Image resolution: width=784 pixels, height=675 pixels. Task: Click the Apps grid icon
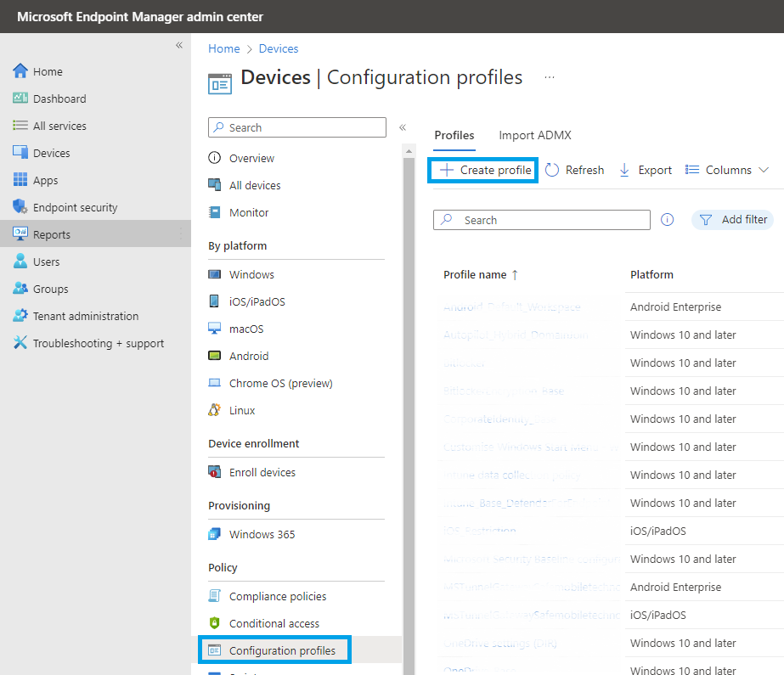click(20, 179)
